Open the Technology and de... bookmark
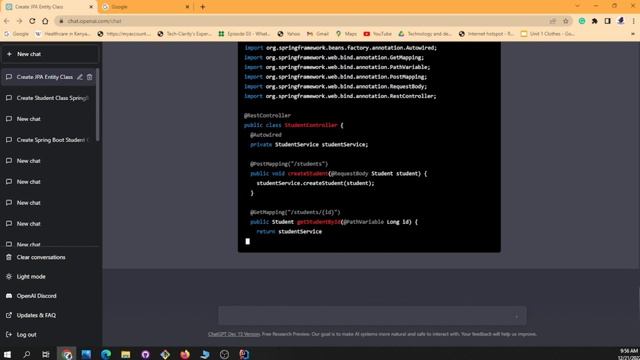Viewport: 640px width, 360px height. point(426,34)
